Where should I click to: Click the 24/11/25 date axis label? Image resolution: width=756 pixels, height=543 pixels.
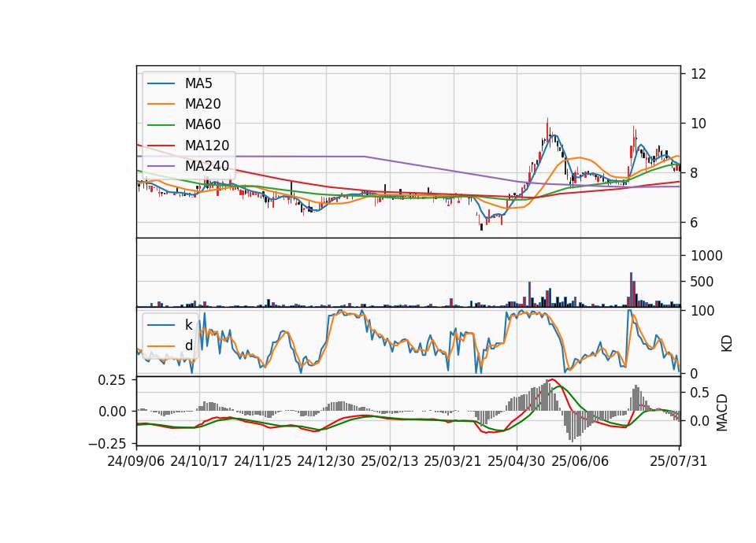pyautogui.click(x=263, y=461)
